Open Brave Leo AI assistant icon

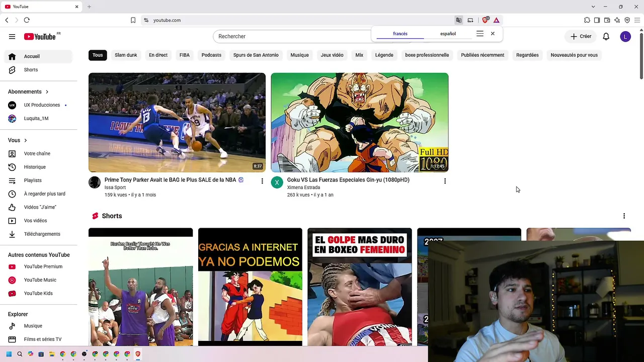click(x=617, y=20)
